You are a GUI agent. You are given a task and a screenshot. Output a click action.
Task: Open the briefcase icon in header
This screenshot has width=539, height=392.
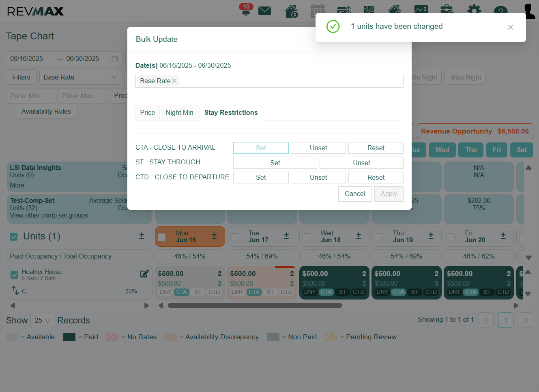[x=447, y=10]
